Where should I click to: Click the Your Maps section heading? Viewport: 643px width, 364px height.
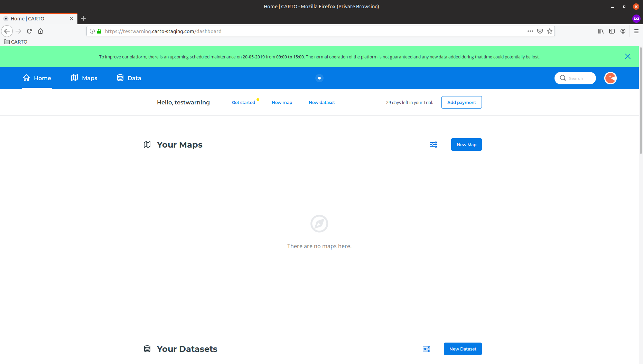point(180,144)
